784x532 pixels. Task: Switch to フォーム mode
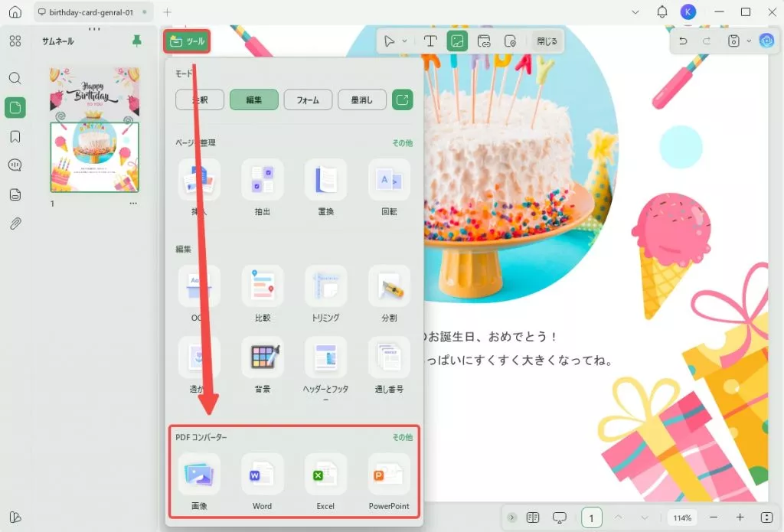[x=308, y=100]
